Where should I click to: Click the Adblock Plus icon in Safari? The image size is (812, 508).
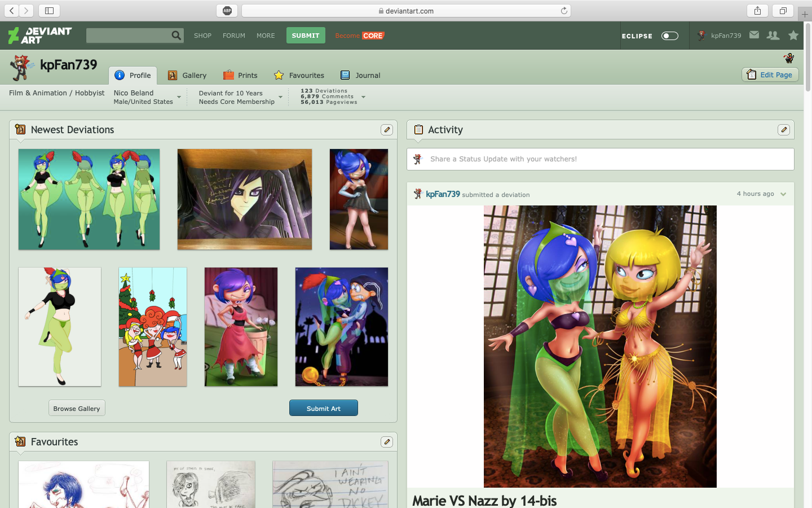(x=227, y=11)
